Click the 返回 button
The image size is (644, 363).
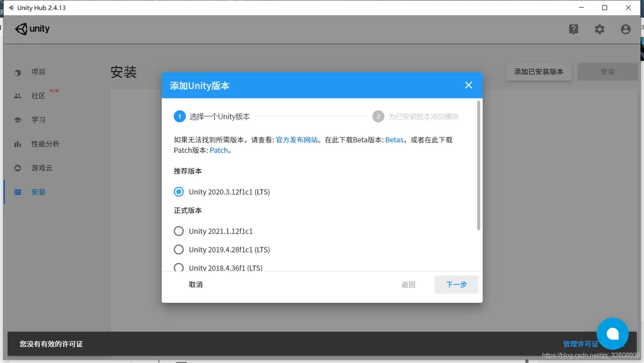tap(408, 284)
